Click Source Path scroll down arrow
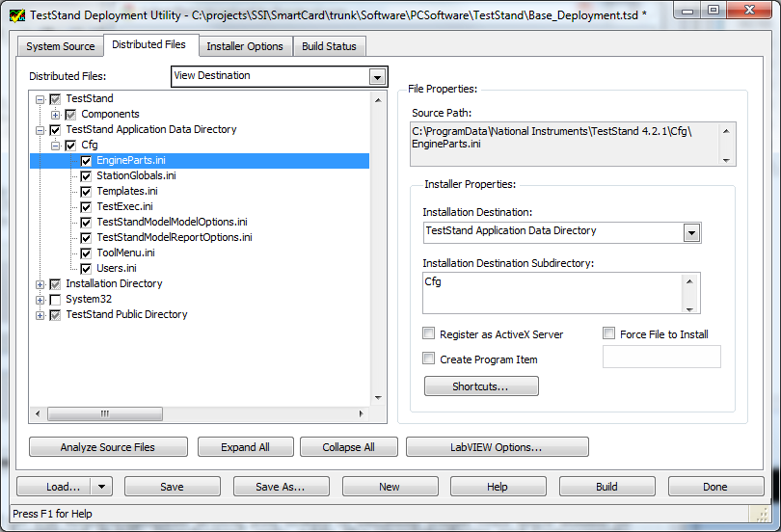Image resolution: width=781 pixels, height=532 pixels. point(727,160)
